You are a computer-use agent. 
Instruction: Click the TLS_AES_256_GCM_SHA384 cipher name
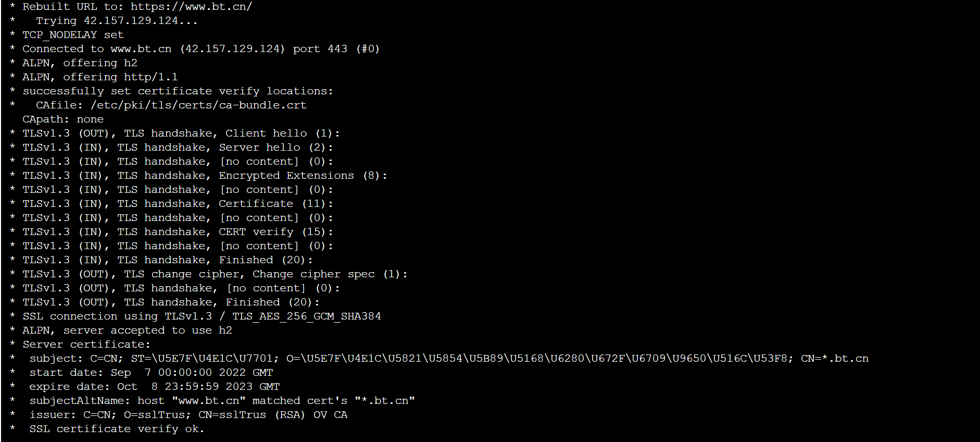pos(306,316)
